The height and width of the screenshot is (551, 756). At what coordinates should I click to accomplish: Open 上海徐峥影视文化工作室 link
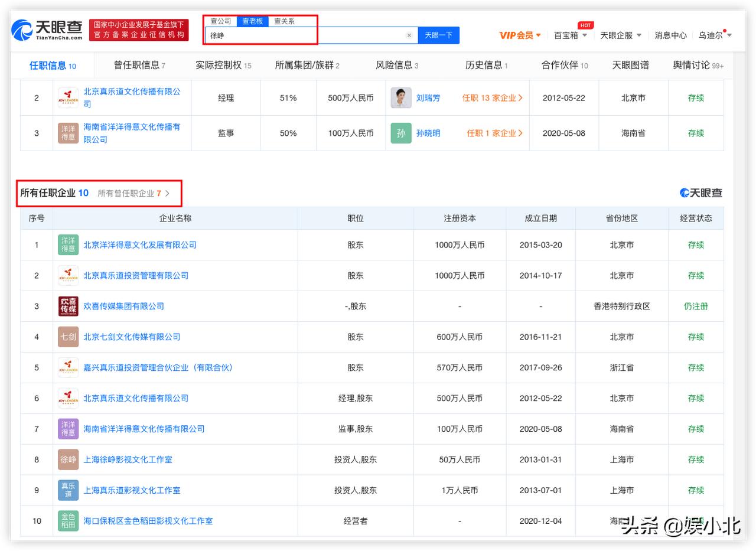point(128,459)
